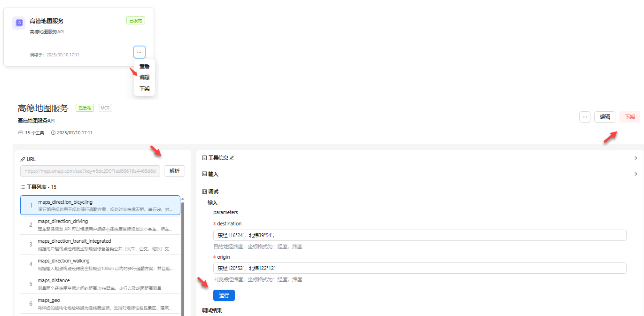Choose 下架 from the card popup menu
The image size is (644, 316).
click(x=144, y=89)
